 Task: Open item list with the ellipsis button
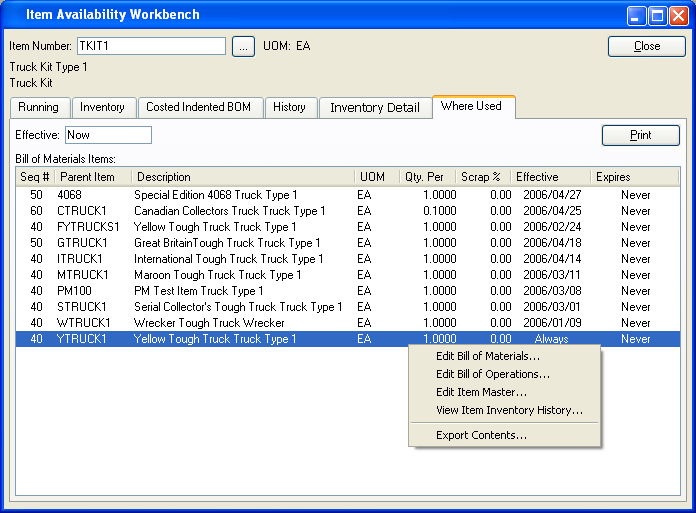pyautogui.click(x=243, y=46)
